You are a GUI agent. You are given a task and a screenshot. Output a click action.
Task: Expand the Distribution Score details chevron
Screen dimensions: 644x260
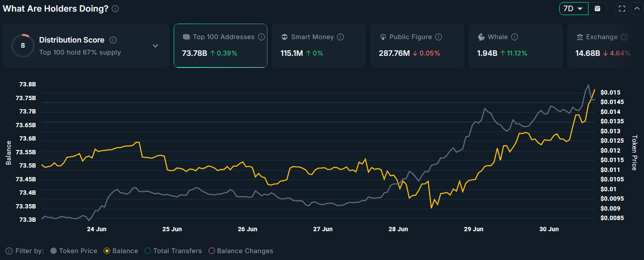(x=155, y=46)
